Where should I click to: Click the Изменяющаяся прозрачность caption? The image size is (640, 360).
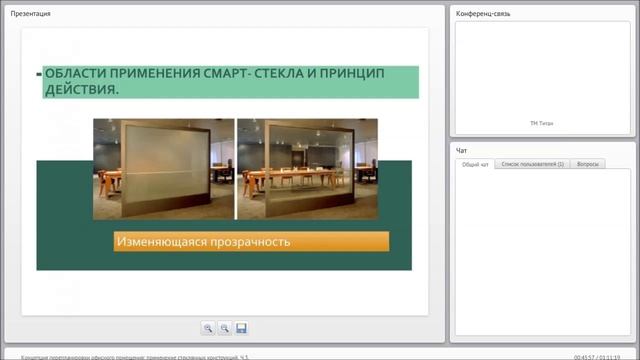tap(251, 242)
